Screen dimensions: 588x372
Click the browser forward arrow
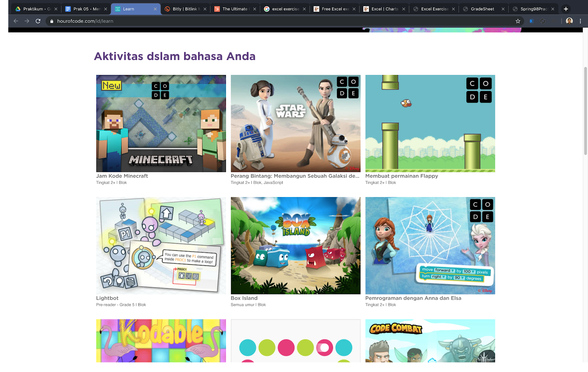(27, 21)
